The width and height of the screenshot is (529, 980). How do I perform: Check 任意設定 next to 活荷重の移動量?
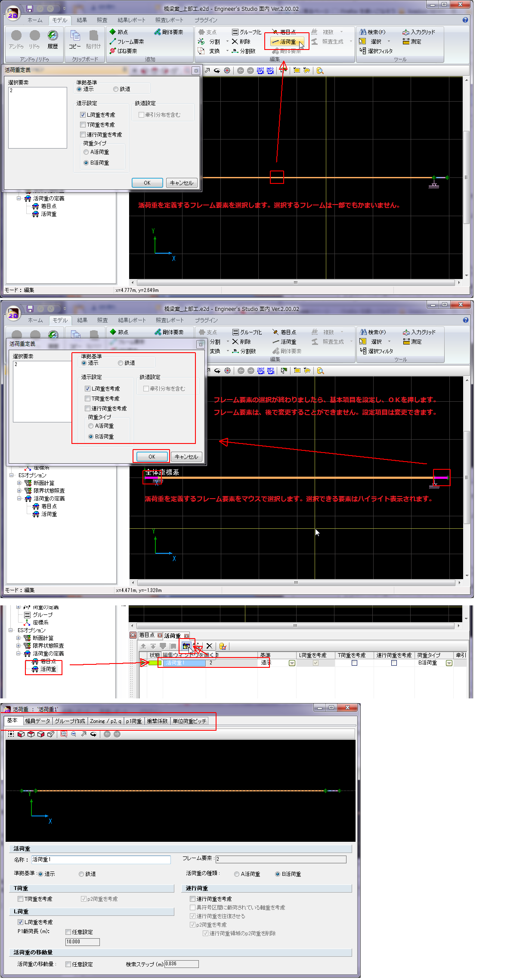pyautogui.click(x=68, y=964)
